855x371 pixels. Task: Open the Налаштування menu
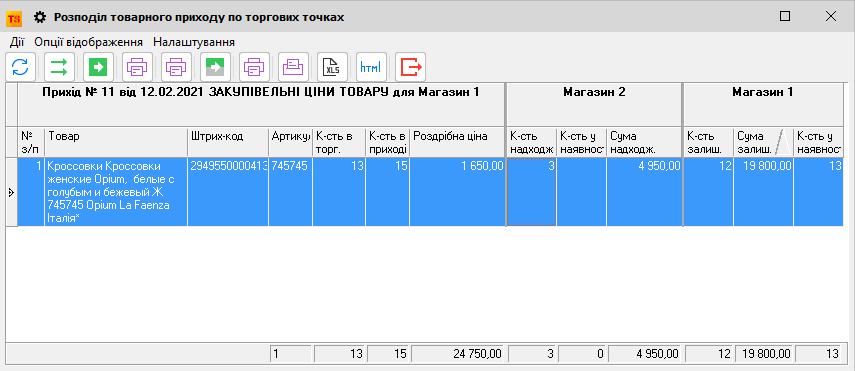pyautogui.click(x=194, y=42)
